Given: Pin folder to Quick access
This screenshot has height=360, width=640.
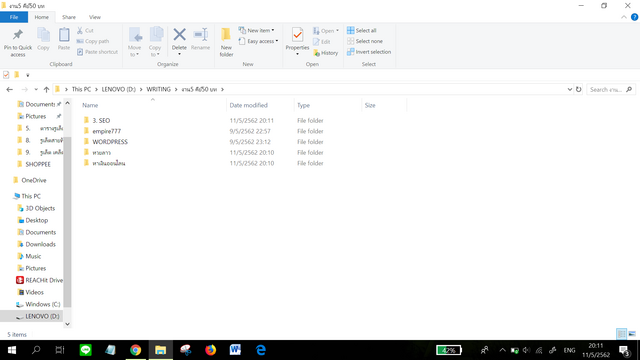Looking at the screenshot, I should click(x=18, y=42).
